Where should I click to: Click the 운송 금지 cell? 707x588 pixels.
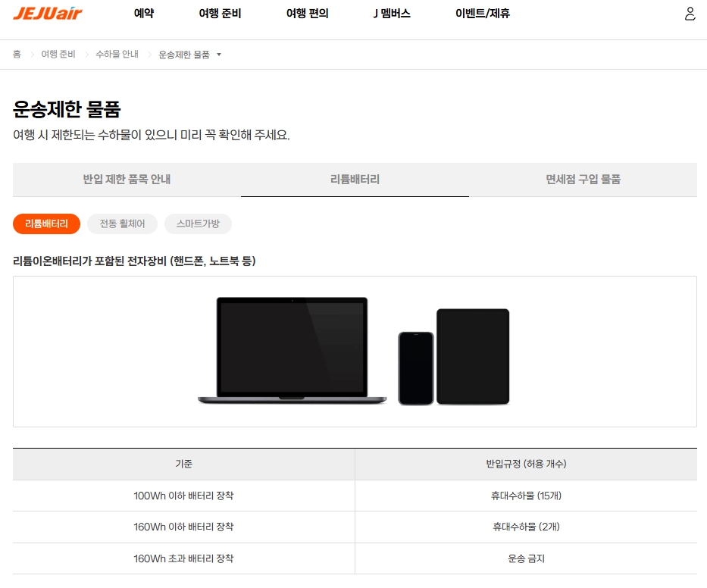click(x=526, y=558)
